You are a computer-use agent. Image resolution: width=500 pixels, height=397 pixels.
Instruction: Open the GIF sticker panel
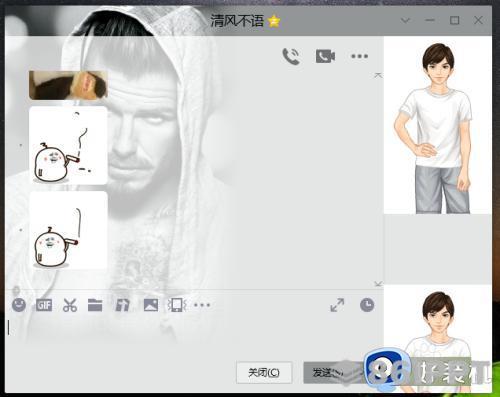tap(44, 305)
